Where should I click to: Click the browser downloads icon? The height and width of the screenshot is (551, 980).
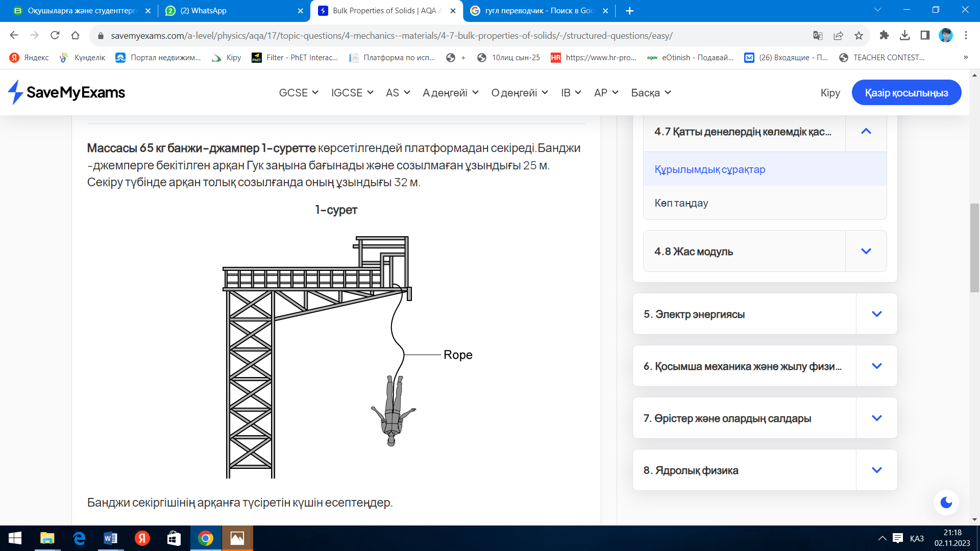(904, 35)
